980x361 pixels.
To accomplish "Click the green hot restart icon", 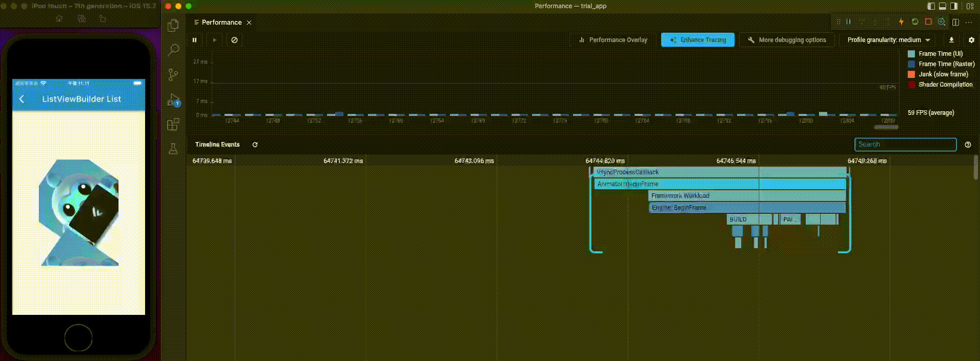I will tap(915, 22).
